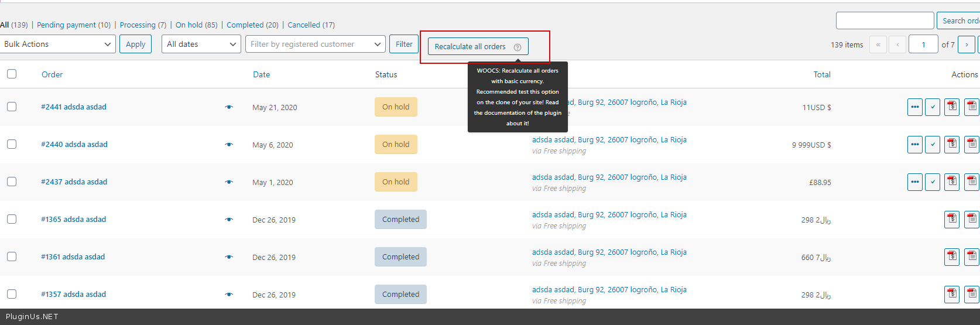Image resolution: width=980 pixels, height=325 pixels.
Task: Mark order #2441 complete with checkmark icon
Action: [933, 107]
